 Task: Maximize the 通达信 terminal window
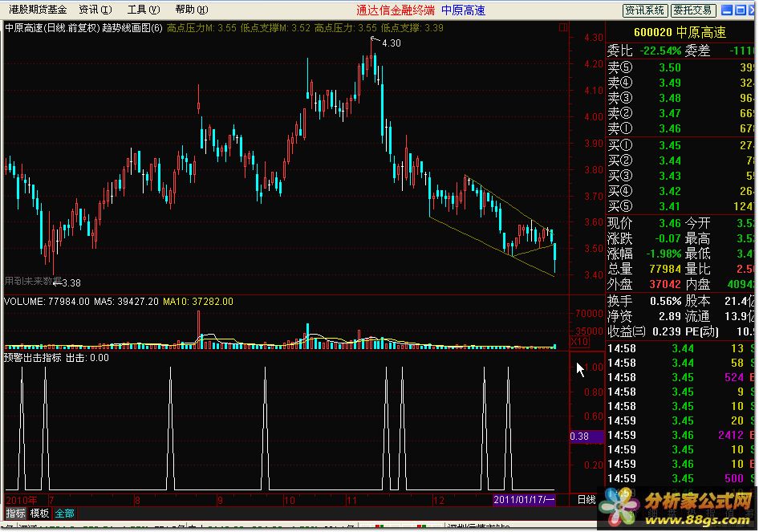click(x=741, y=10)
